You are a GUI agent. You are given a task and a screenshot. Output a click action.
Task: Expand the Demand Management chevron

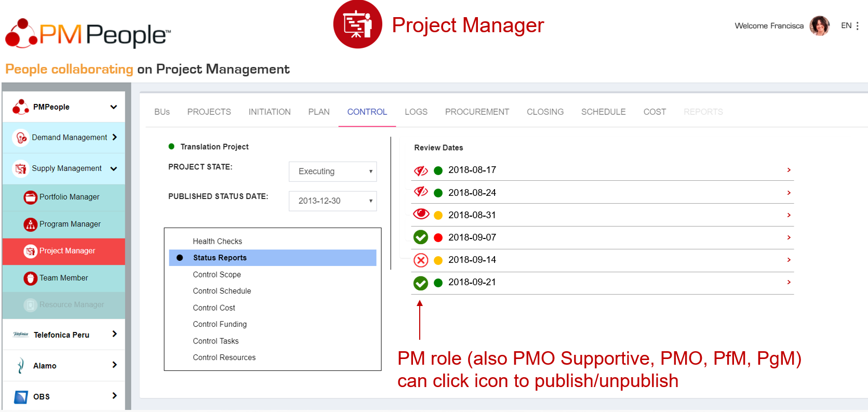(115, 137)
